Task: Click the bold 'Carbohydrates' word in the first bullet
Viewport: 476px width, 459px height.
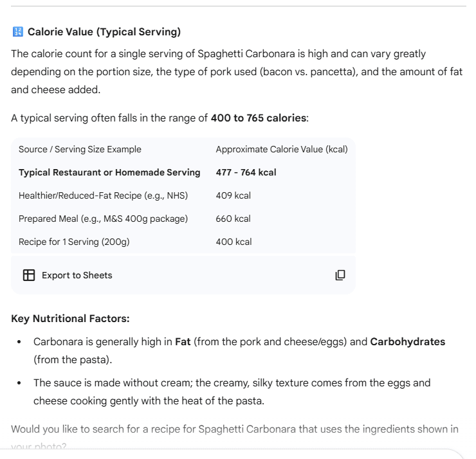Action: pos(407,342)
